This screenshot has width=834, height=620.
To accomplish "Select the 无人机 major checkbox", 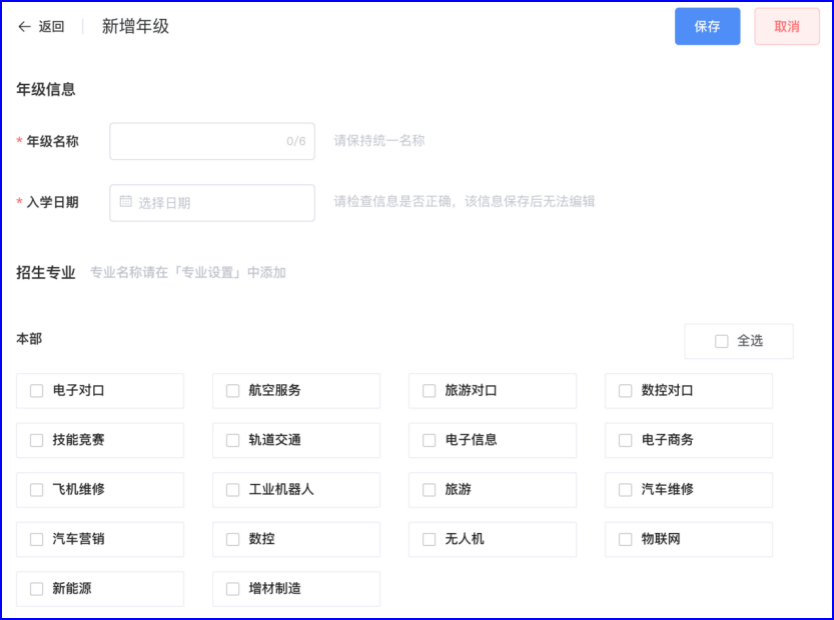I will 428,539.
